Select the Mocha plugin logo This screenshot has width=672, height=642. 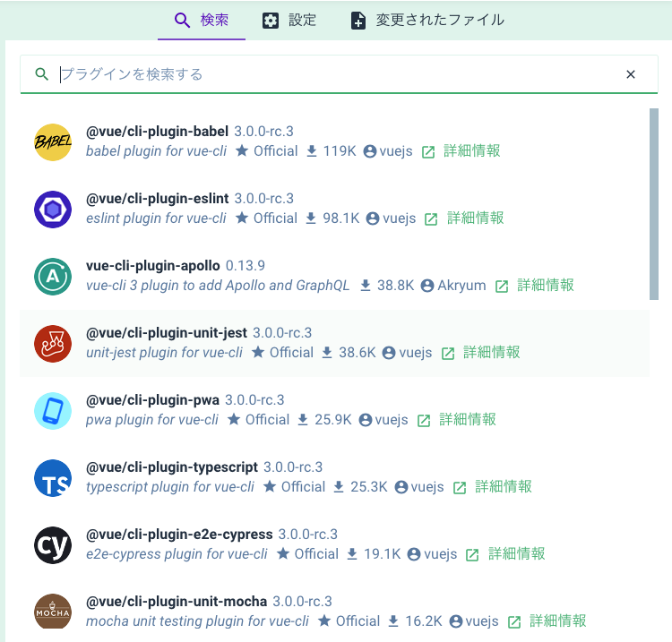[x=53, y=612]
